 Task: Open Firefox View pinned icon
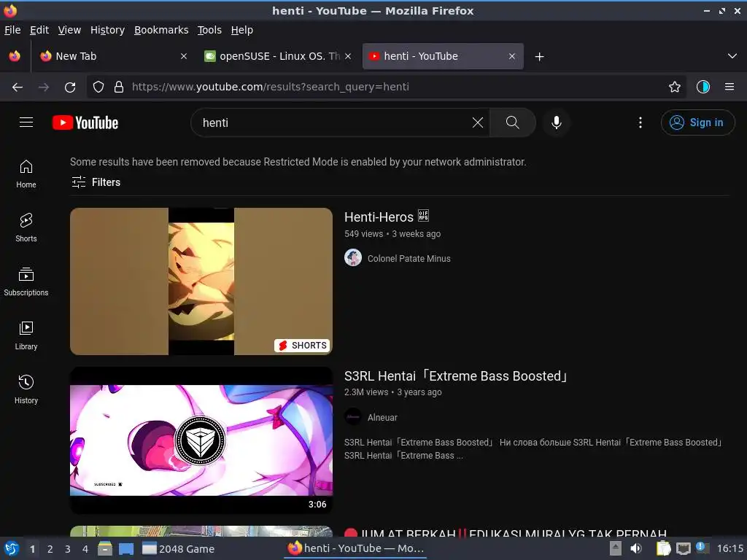tap(15, 56)
